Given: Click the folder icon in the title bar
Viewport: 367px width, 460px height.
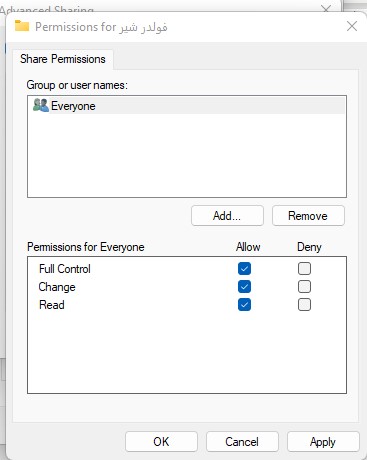Looking at the screenshot, I should pyautogui.click(x=22, y=26).
